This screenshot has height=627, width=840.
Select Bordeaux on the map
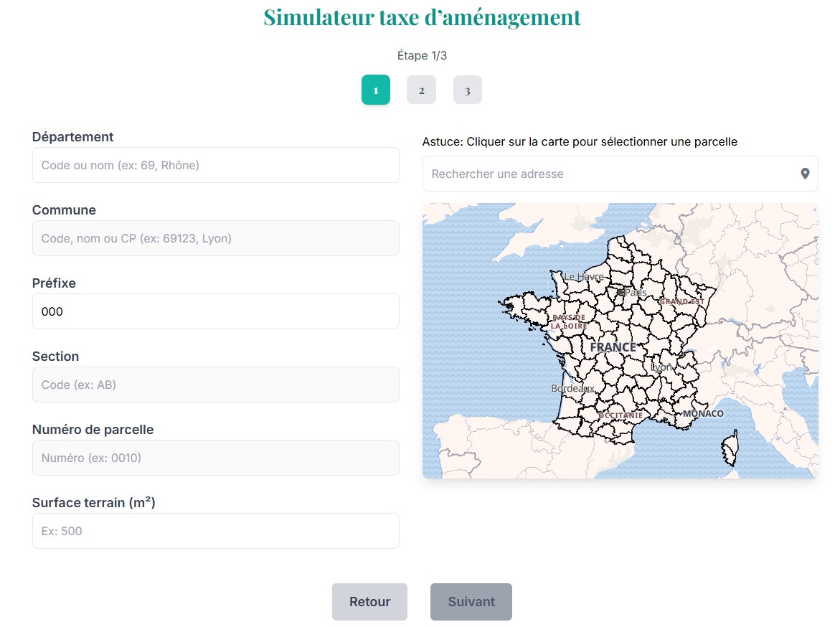(572, 388)
